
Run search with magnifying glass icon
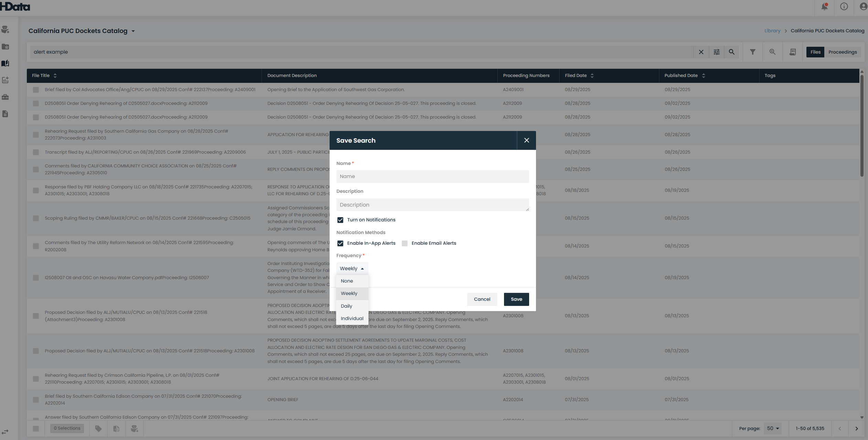tap(732, 52)
